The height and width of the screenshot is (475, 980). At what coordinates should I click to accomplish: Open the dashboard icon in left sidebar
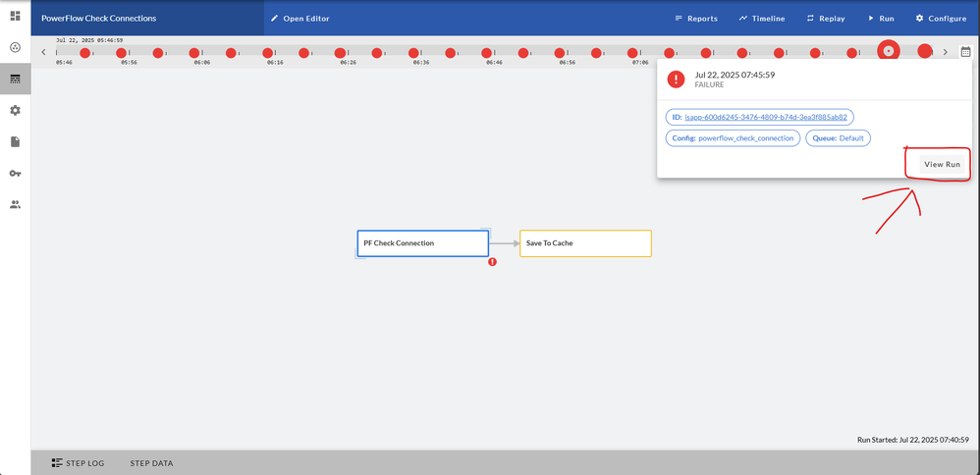(x=15, y=16)
